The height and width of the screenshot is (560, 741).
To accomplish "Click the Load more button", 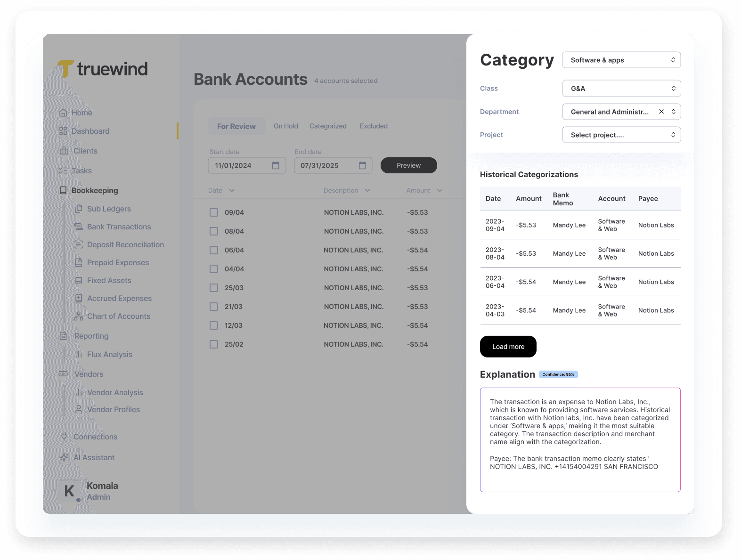I will click(508, 347).
